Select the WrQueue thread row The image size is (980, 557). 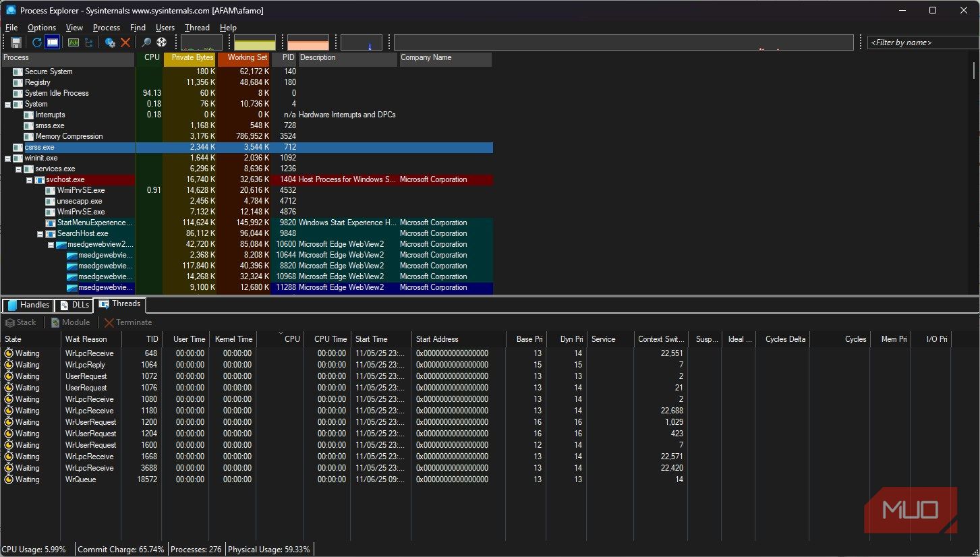tap(478, 479)
